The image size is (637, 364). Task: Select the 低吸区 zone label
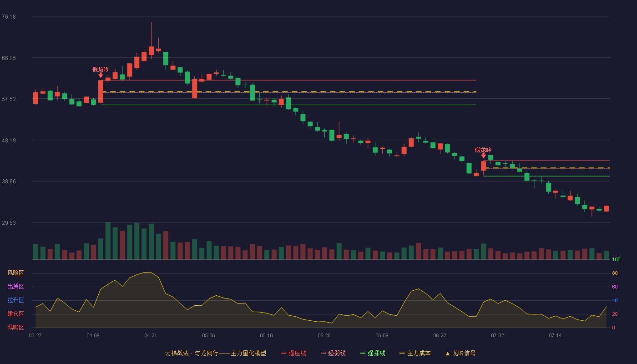tap(15, 328)
